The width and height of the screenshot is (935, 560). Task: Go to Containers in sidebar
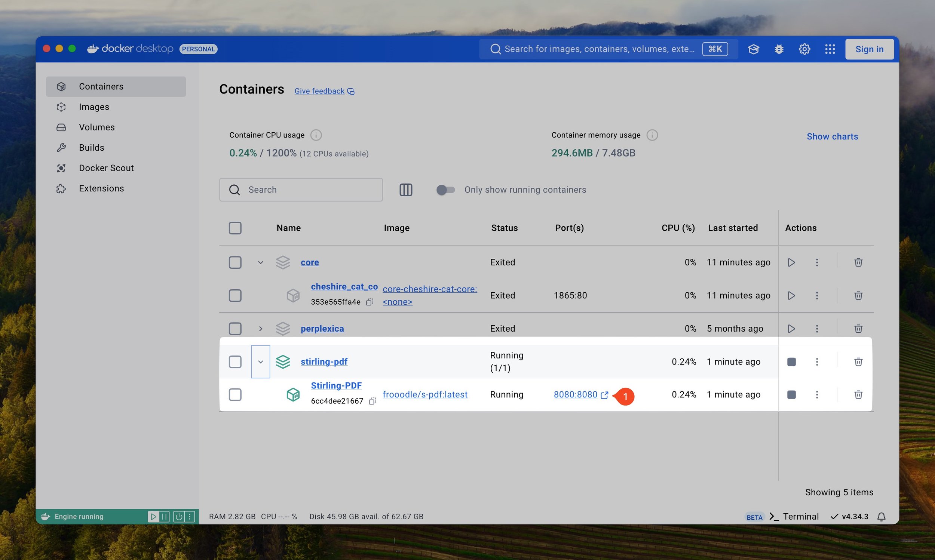[116, 87]
